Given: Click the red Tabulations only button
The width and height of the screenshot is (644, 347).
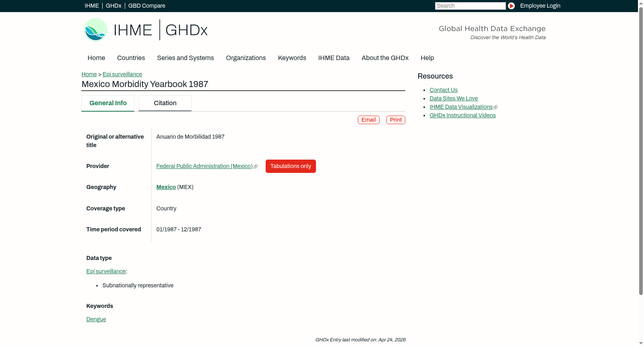Looking at the screenshot, I should 291,166.
